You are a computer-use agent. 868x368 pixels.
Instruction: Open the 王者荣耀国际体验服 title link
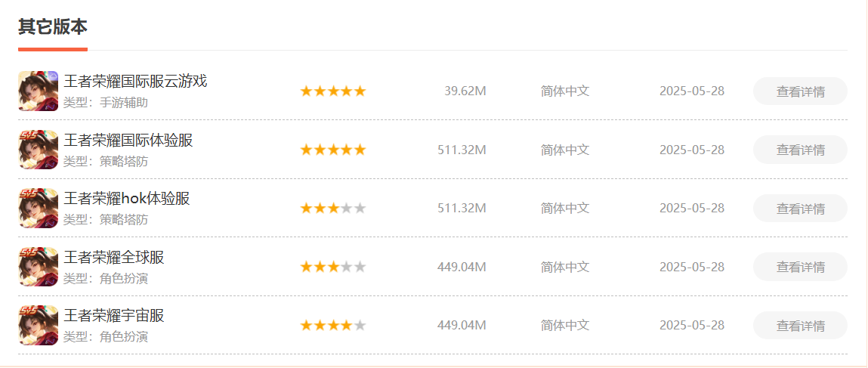(128, 141)
